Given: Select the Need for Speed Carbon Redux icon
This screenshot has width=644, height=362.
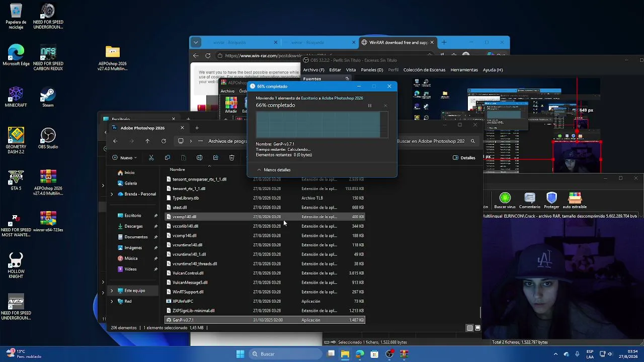Looking at the screenshot, I should coord(48,58).
